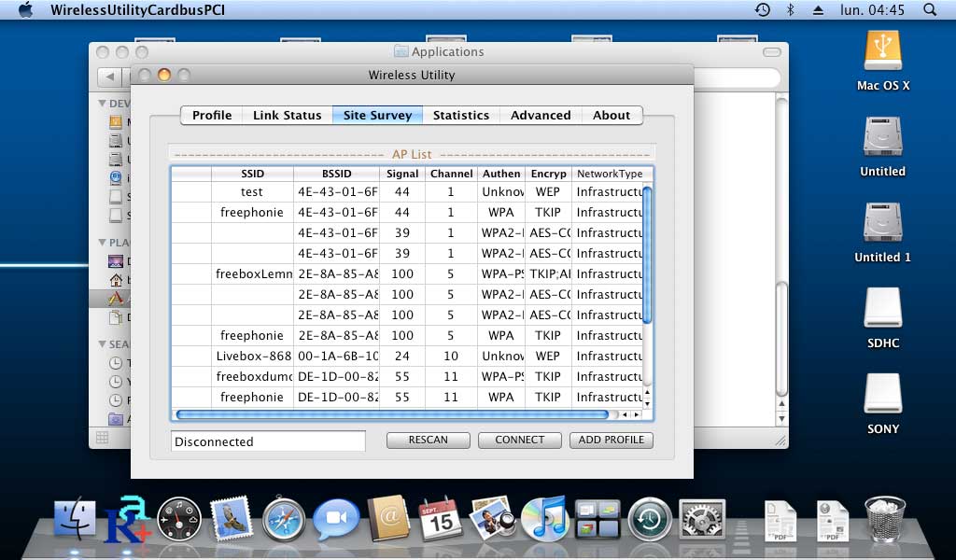Open iChat bubble icon in the Dock
956x560 pixels.
[336, 520]
